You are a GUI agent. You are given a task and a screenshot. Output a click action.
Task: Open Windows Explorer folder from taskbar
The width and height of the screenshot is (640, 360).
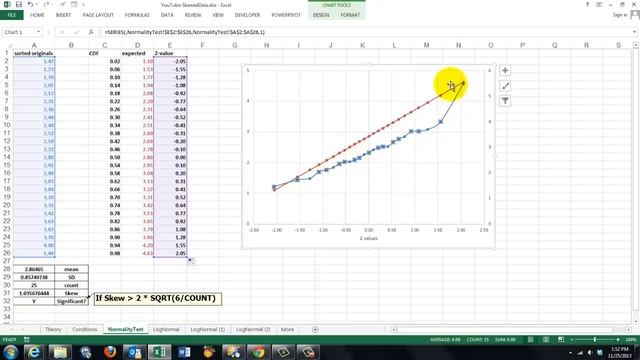tap(60, 352)
